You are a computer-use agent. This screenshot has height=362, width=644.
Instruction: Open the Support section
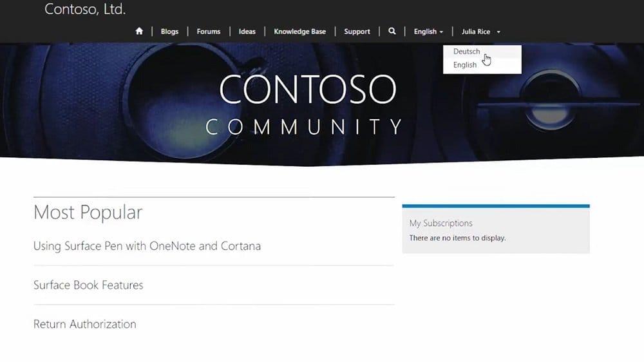tap(357, 32)
